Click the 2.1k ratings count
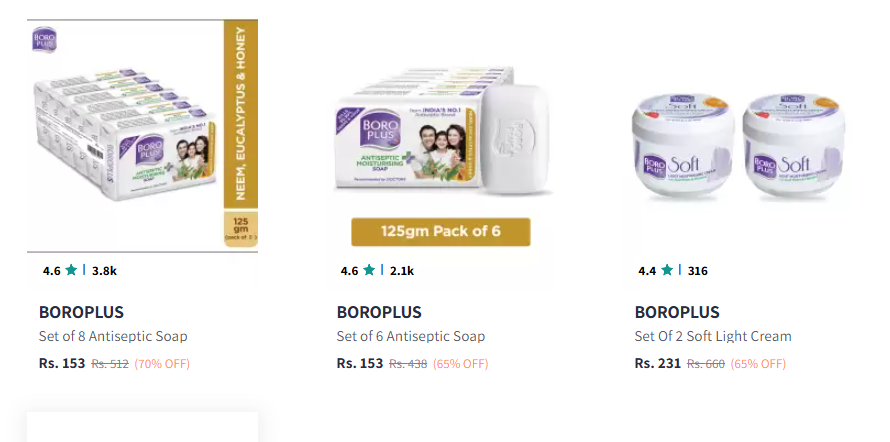 (x=402, y=270)
